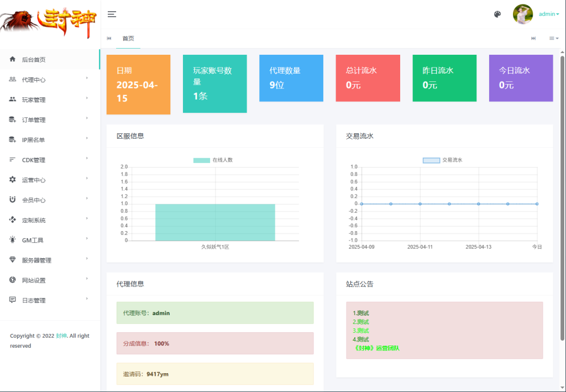Open the theme color palette icon
Image resolution: width=566 pixels, height=392 pixels.
[x=497, y=14]
